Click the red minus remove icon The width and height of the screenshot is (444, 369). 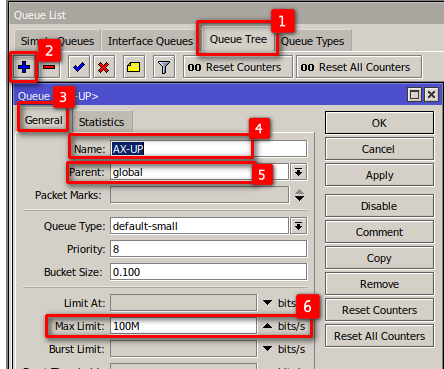(x=49, y=67)
